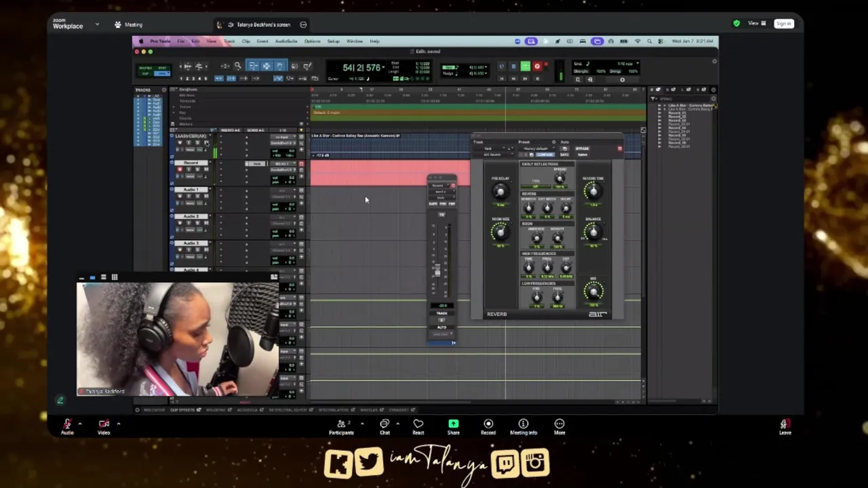
Task: Open Zoom Audio mute control
Action: pyautogui.click(x=67, y=426)
